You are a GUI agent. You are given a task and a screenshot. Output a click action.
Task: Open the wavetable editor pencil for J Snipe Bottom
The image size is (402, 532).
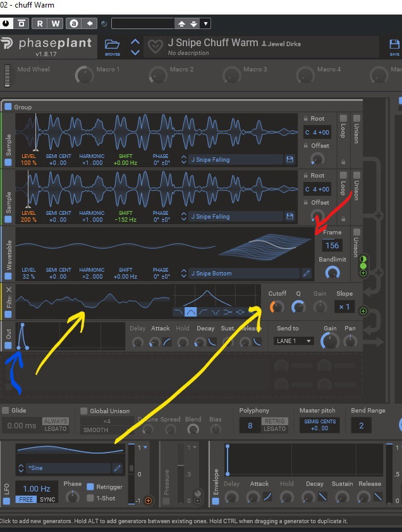[x=307, y=273]
